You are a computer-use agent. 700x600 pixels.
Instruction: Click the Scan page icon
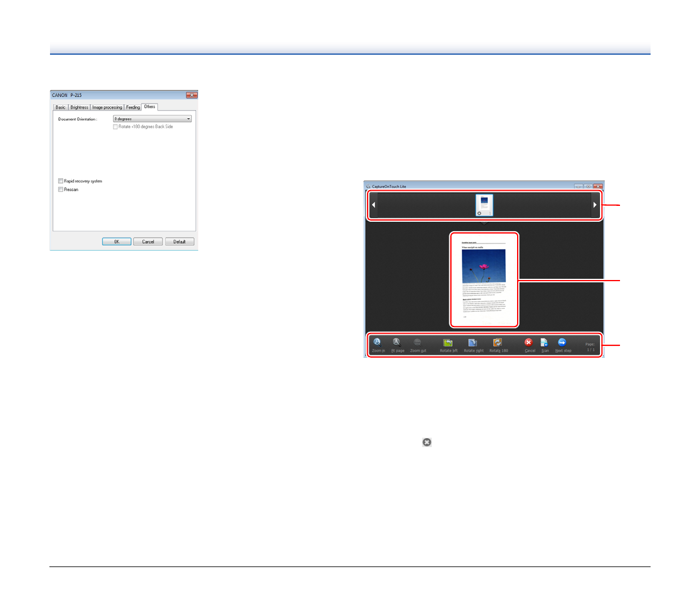point(545,343)
